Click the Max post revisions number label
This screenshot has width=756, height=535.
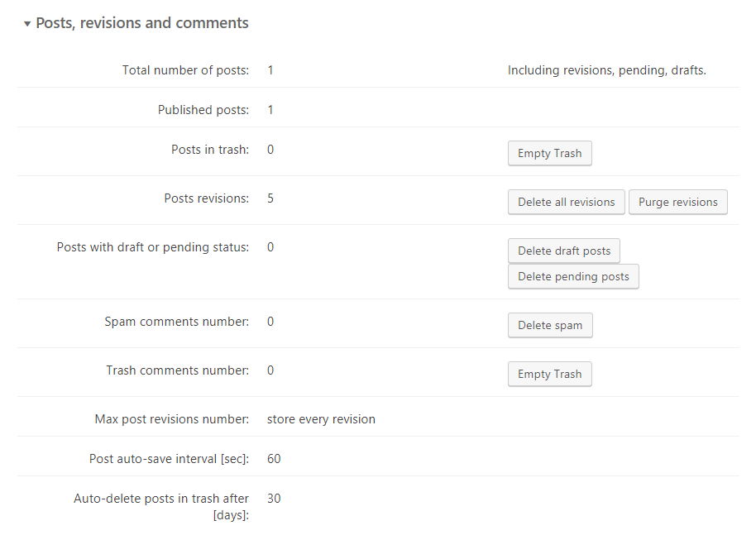[171, 419]
